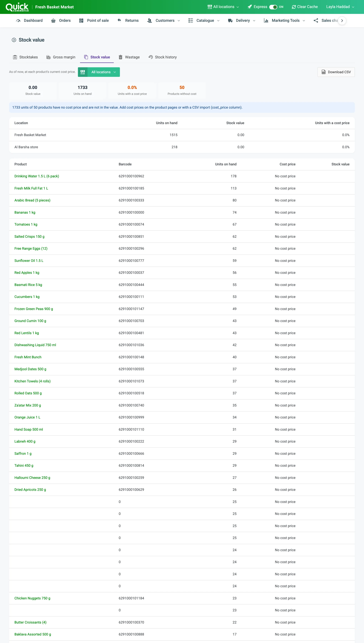The image size is (364, 643).
Task: Click the Express rocket icon
Action: pyautogui.click(x=249, y=7)
